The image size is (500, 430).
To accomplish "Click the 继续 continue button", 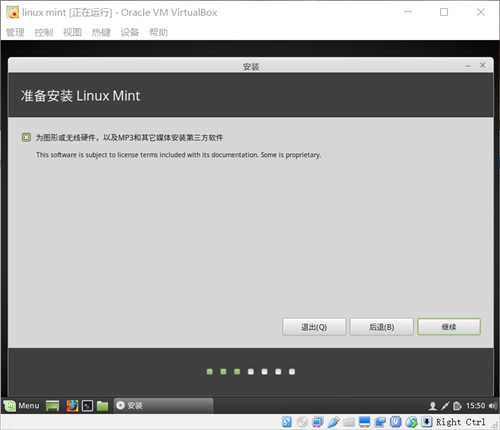I will click(x=449, y=327).
